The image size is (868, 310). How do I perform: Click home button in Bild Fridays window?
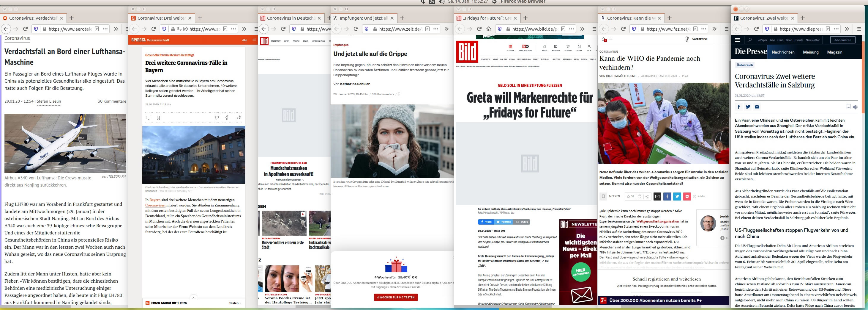click(489, 29)
